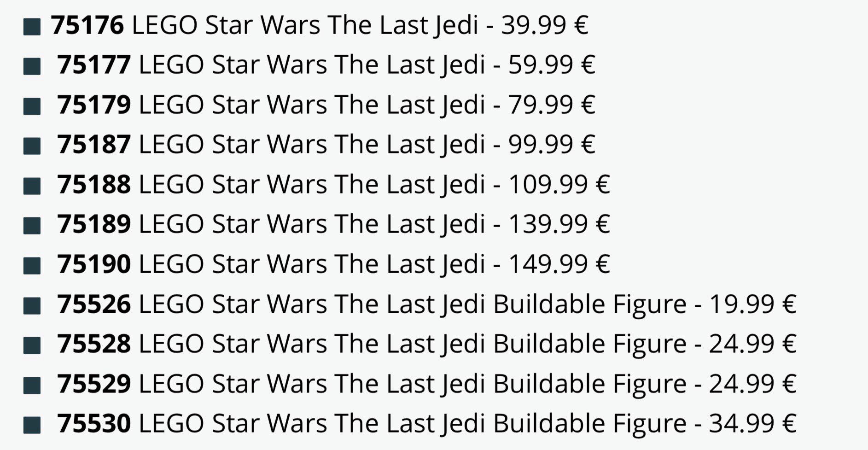Click the 99.99 € price
Screen dimensions: 868x450
tap(551, 144)
